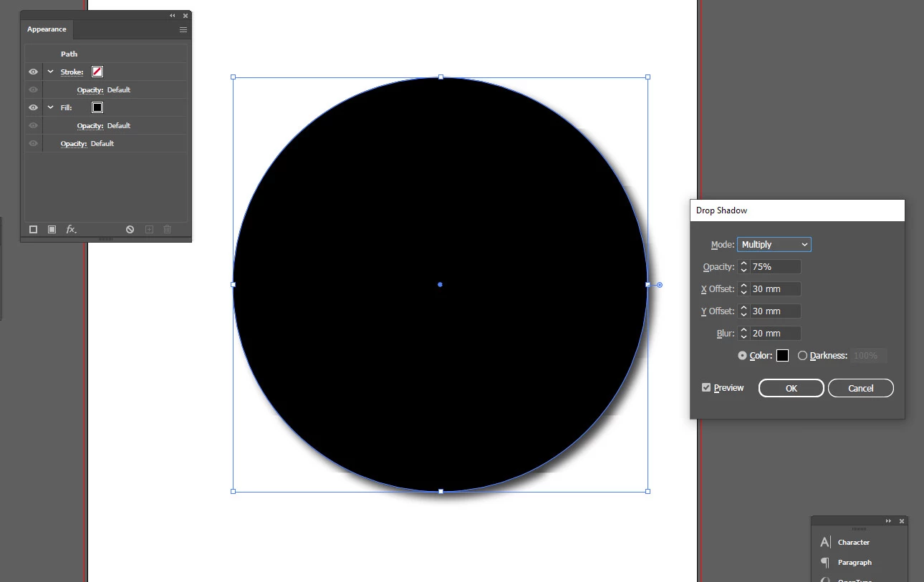Uncheck the Preview checkbox
Image resolution: width=924 pixels, height=582 pixels.
pos(706,387)
